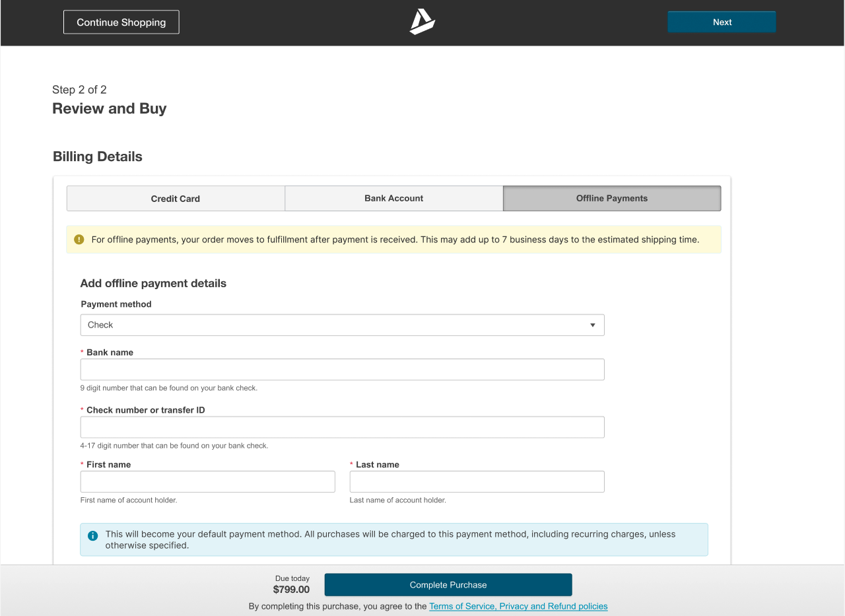
Task: Open the Payment method dropdown showing Check
Action: click(x=342, y=325)
